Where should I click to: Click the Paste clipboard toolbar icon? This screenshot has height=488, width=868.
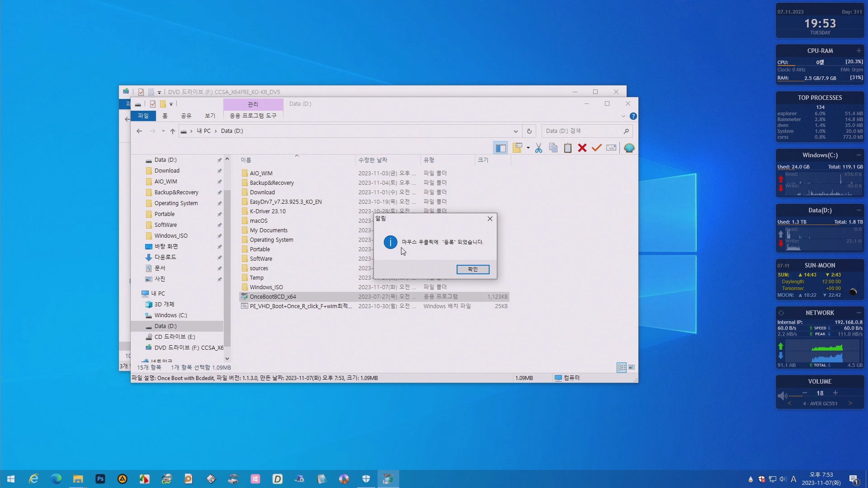[x=568, y=148]
